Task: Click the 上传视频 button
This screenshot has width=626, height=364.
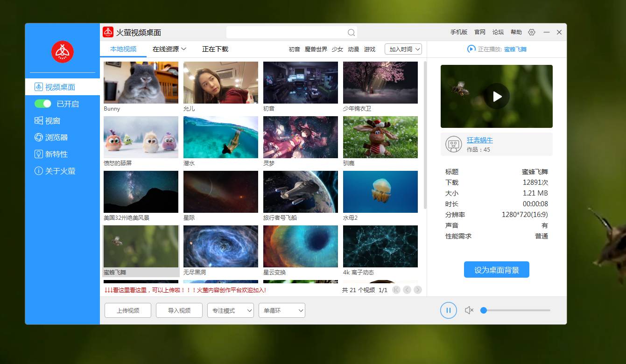Action: (x=128, y=310)
